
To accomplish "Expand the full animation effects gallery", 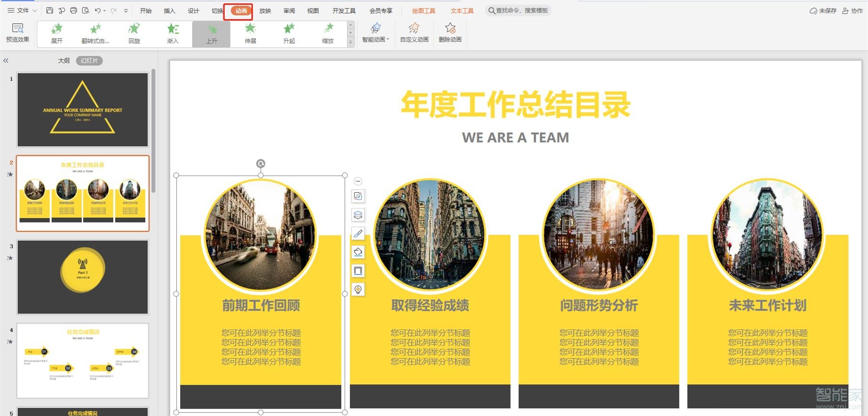I will (351, 42).
